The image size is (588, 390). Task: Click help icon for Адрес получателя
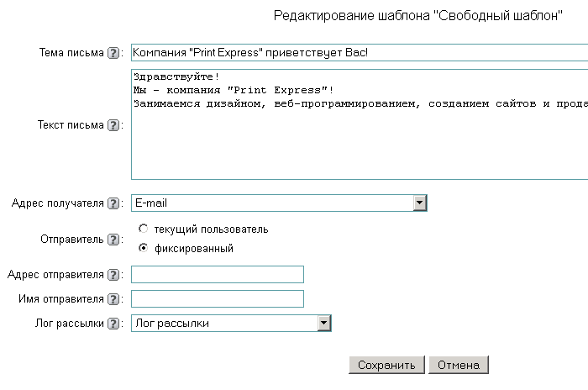tap(113, 203)
